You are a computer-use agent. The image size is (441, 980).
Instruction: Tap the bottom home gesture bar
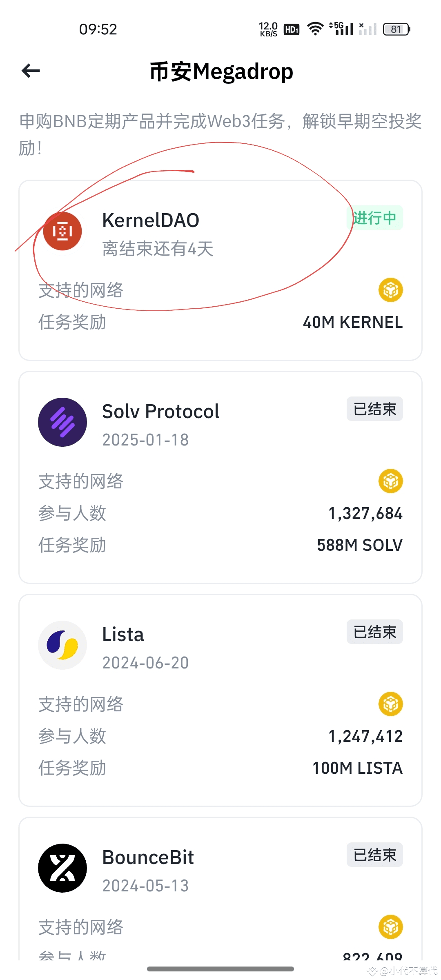[x=220, y=969]
